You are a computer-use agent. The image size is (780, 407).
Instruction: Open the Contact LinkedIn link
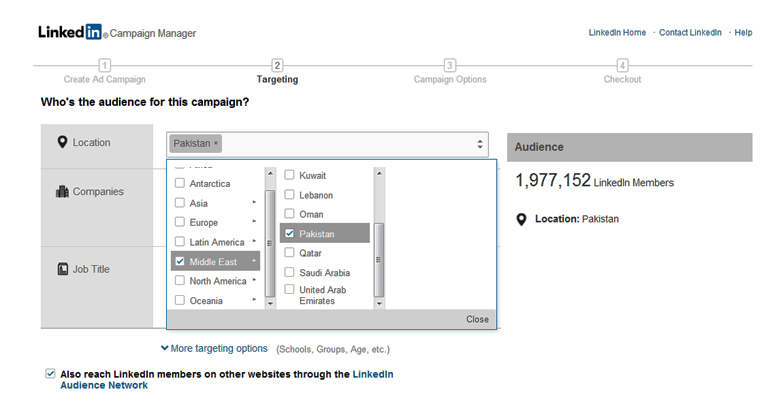click(x=690, y=32)
